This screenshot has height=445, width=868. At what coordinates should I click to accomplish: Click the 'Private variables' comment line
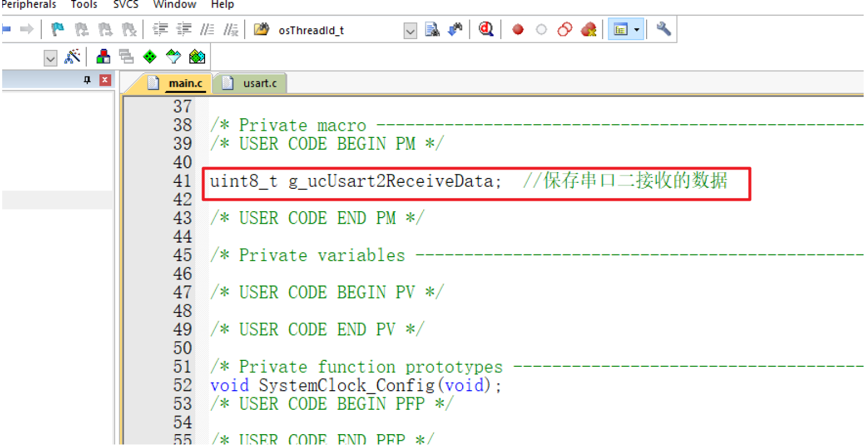[537, 255]
